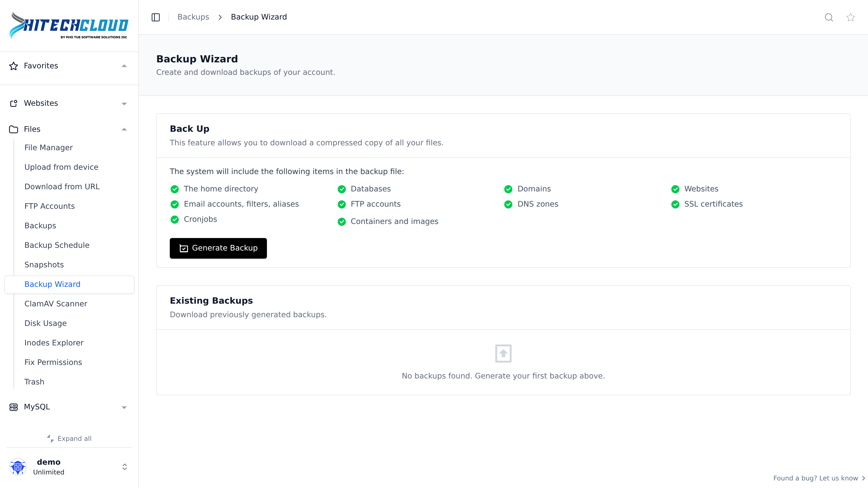Click the Generate Backup button
This screenshot has height=488, width=868.
(x=218, y=248)
